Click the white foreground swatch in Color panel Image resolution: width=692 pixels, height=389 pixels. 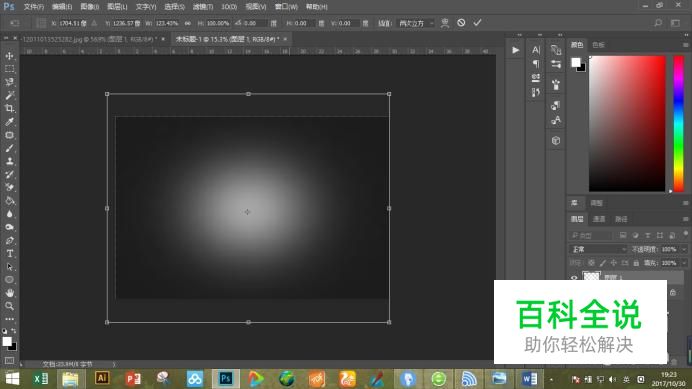pyautogui.click(x=575, y=62)
